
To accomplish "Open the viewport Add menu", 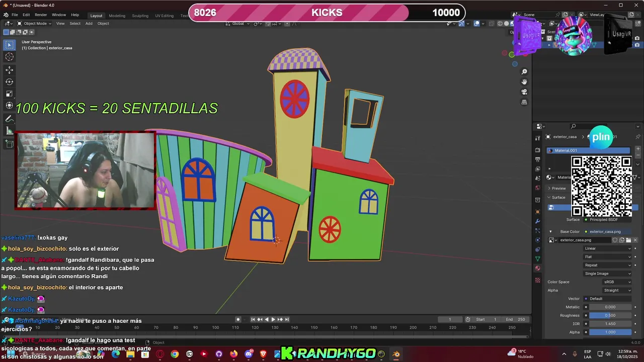I will [89, 24].
